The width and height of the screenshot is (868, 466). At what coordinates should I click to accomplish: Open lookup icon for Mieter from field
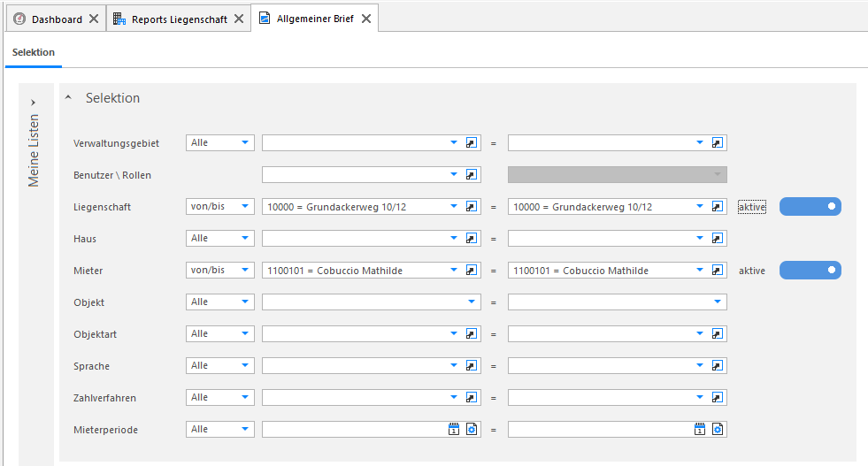coord(471,270)
